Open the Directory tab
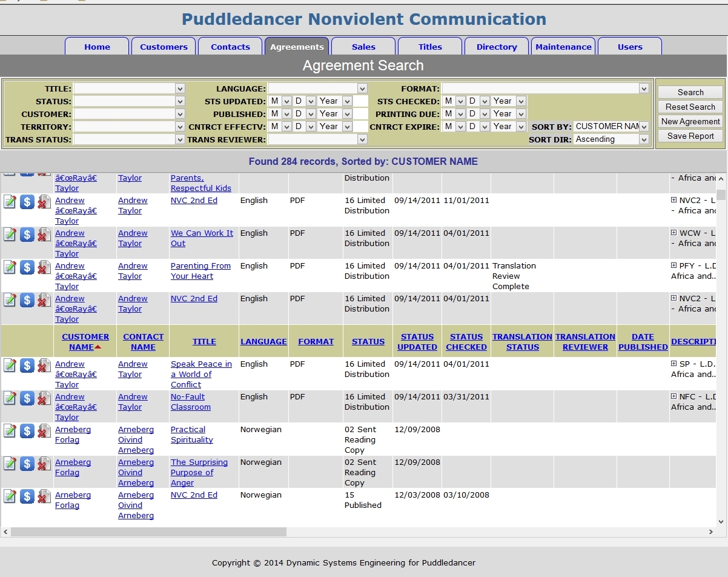Screen dimensions: 728x577 pyautogui.click(x=497, y=47)
